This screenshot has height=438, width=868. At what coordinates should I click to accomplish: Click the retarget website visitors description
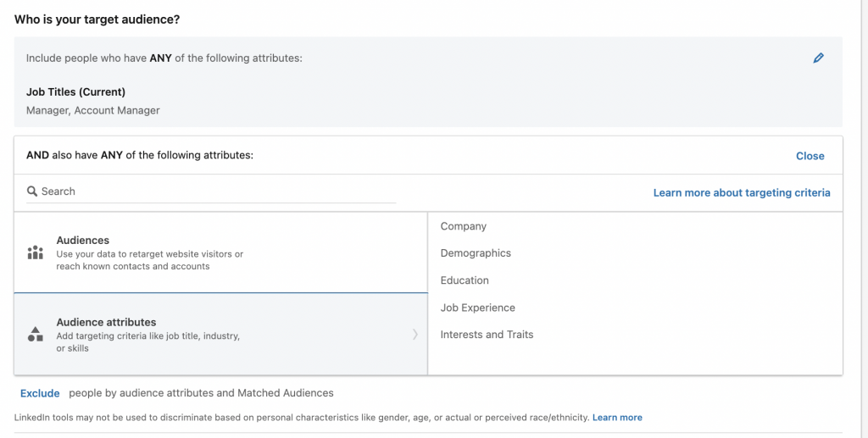[149, 260]
